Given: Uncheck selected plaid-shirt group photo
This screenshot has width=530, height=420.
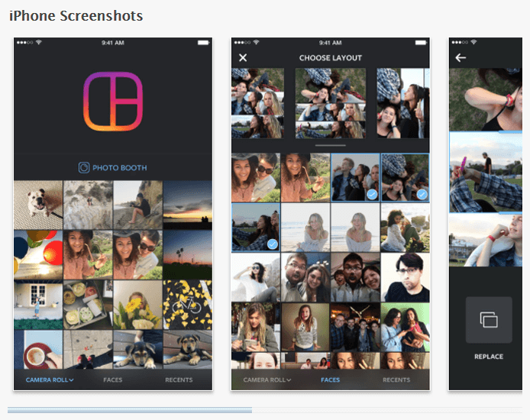Looking at the screenshot, I should click(x=405, y=178).
